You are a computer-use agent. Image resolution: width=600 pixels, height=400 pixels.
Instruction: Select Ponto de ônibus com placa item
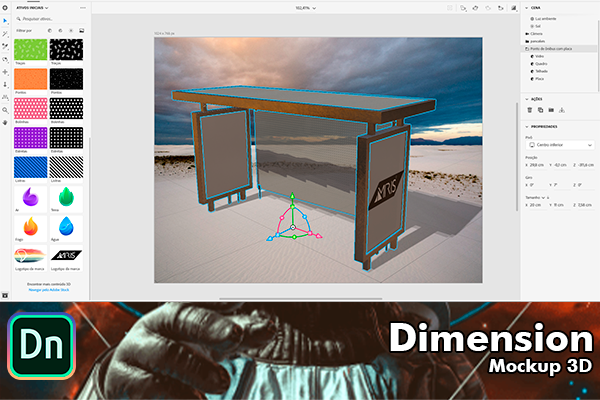(x=560, y=49)
